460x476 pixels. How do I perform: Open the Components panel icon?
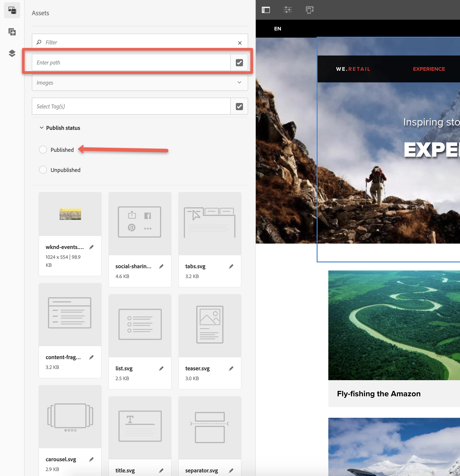tap(12, 32)
